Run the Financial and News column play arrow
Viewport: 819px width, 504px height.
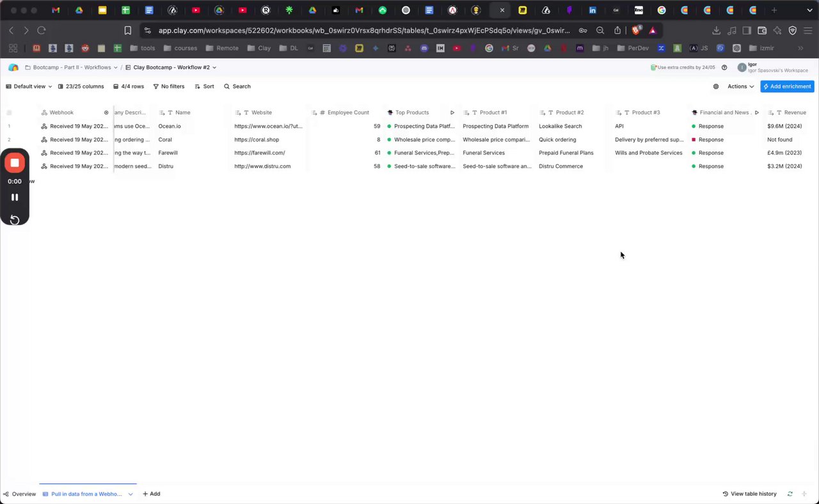(757, 113)
